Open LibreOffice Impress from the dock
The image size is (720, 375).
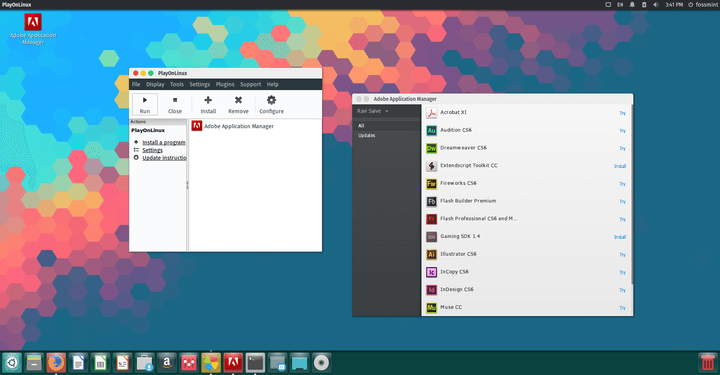point(122,363)
